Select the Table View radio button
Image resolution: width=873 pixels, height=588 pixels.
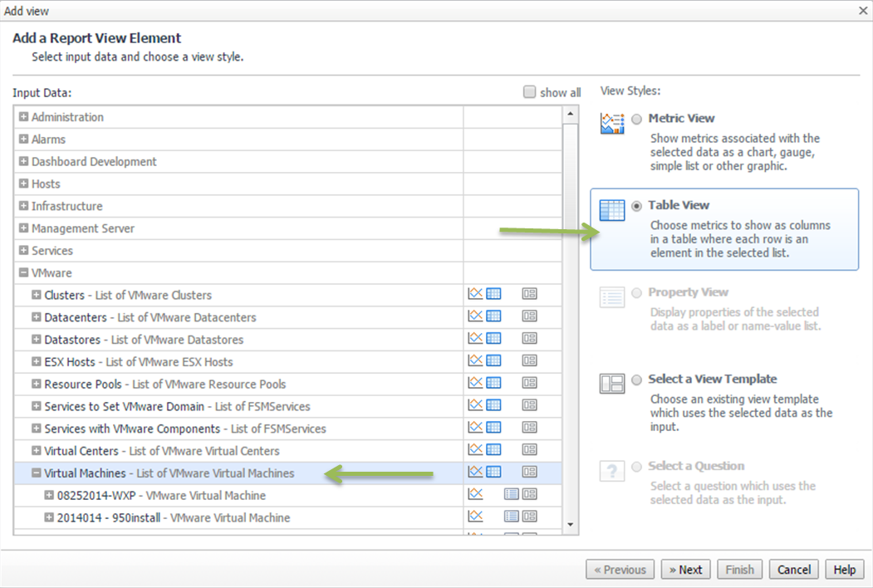[637, 206]
